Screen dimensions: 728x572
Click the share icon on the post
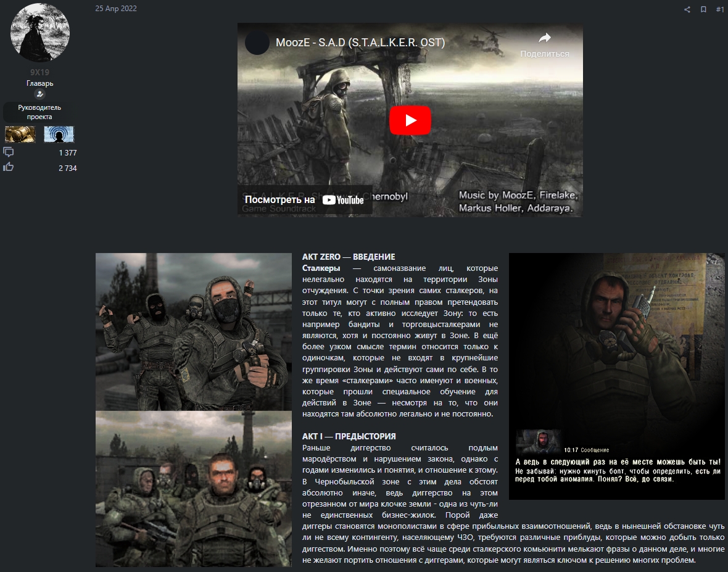coord(687,9)
